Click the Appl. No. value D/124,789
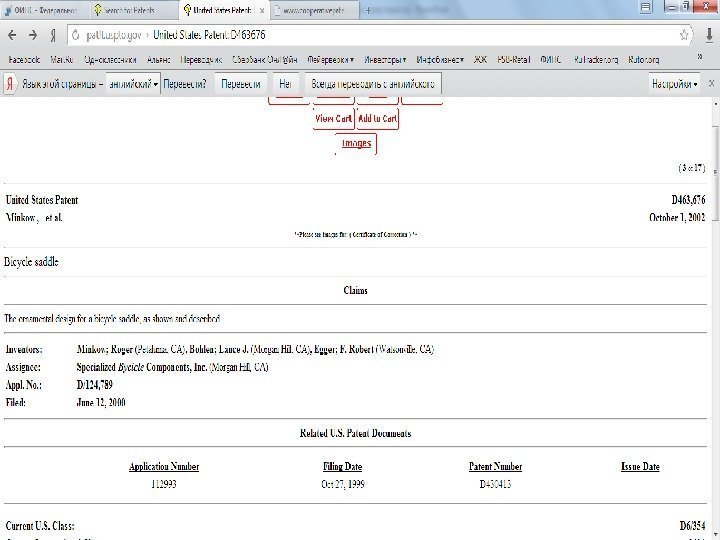 point(95,384)
